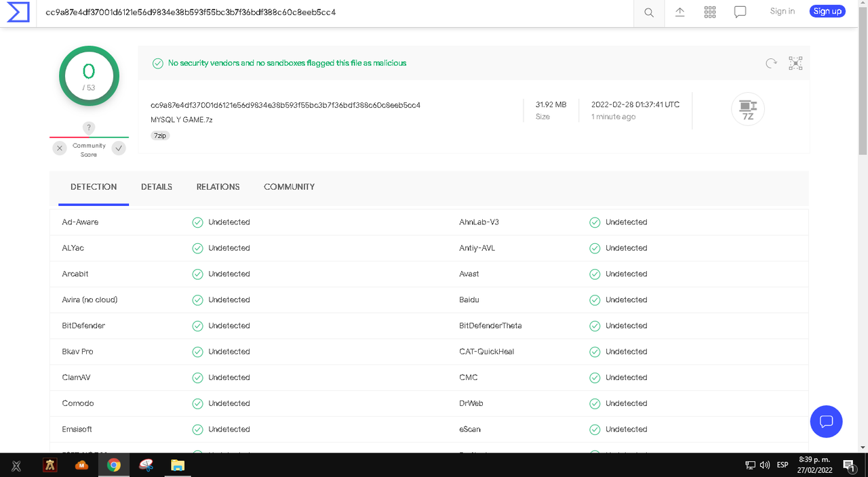Image resolution: width=868 pixels, height=477 pixels.
Task: Open the File Explorer taskbar icon
Action: (x=178, y=465)
